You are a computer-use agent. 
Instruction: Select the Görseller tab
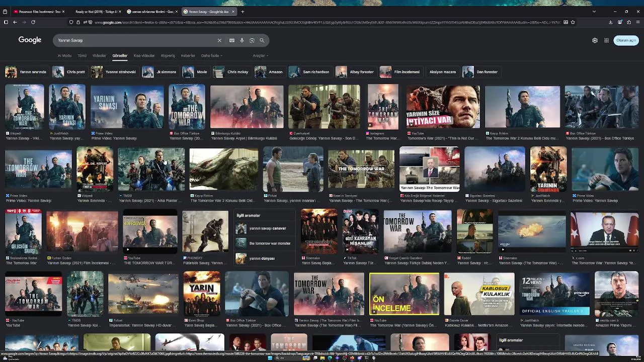pyautogui.click(x=120, y=56)
